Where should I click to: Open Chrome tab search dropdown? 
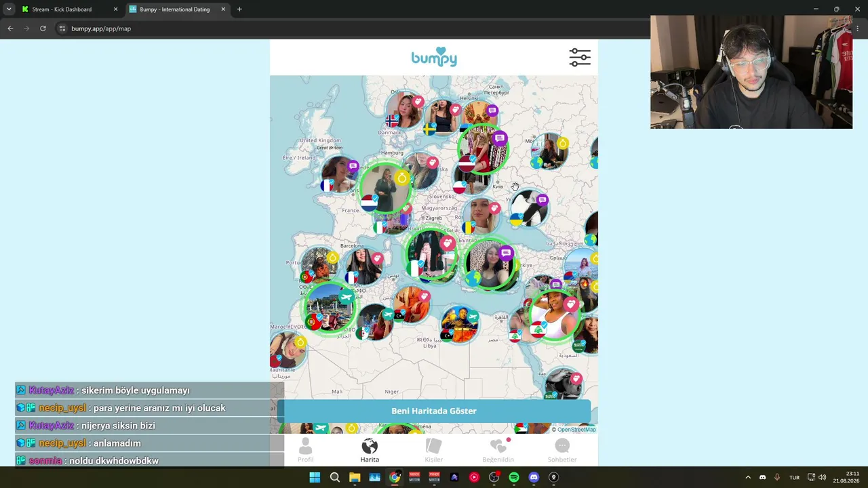coord(9,9)
